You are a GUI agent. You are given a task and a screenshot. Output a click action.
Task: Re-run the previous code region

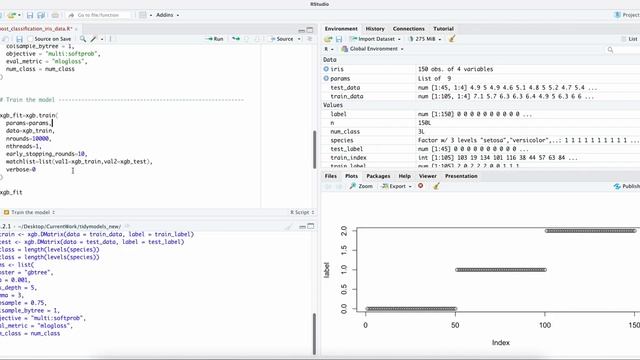236,39
